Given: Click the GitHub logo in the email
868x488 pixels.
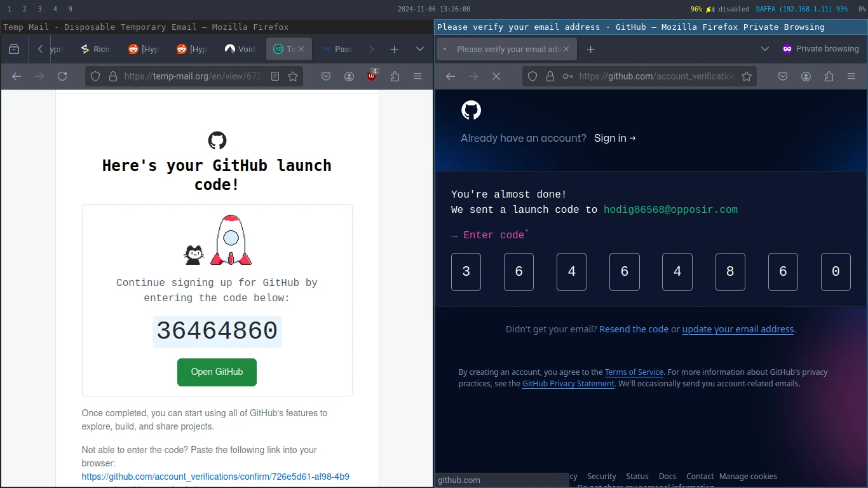Looking at the screenshot, I should point(217,140).
